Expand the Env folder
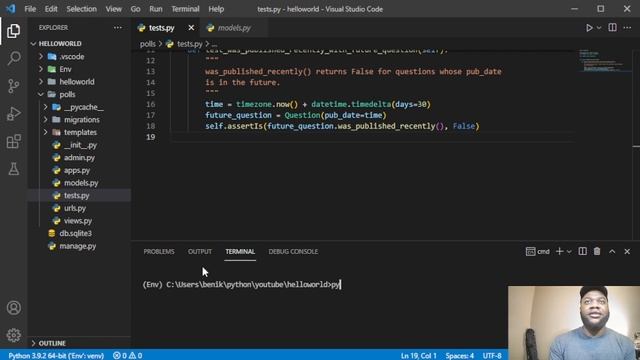This screenshot has height=360, width=640. (x=65, y=69)
